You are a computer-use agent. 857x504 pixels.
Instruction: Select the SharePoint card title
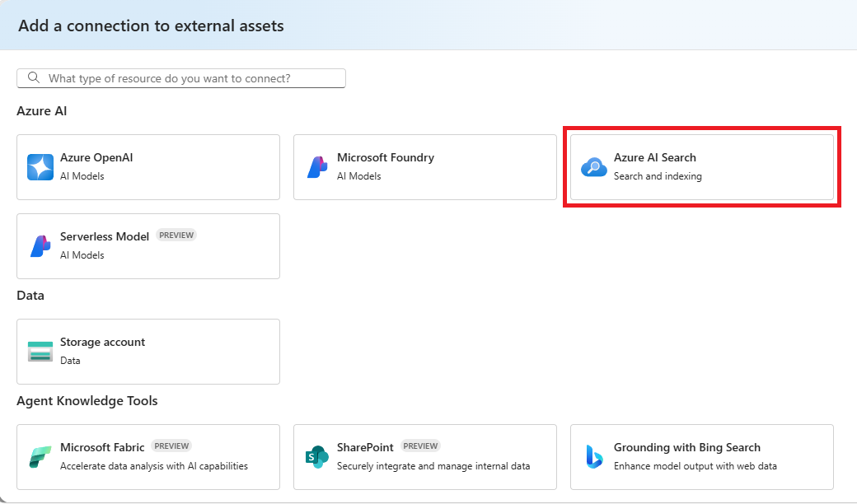tap(365, 447)
